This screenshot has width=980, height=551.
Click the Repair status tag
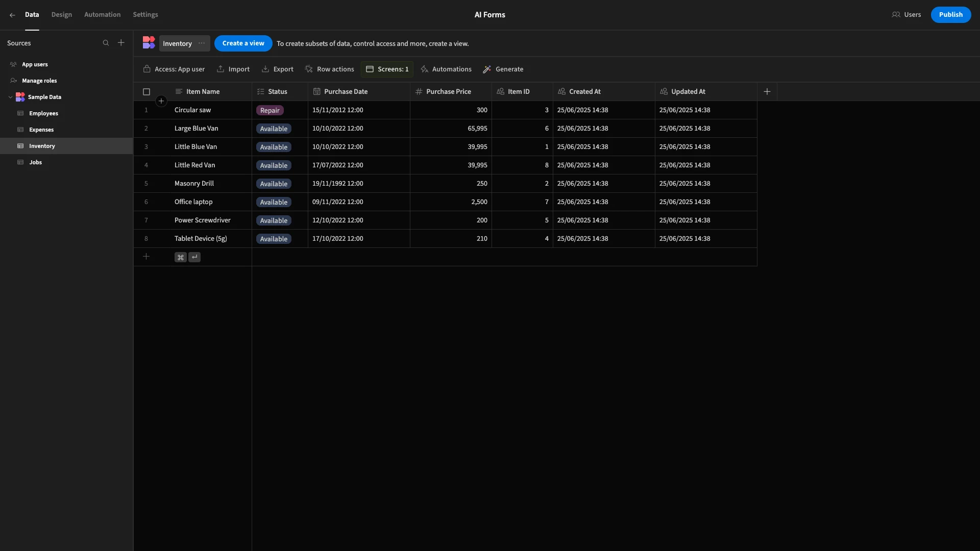point(269,110)
